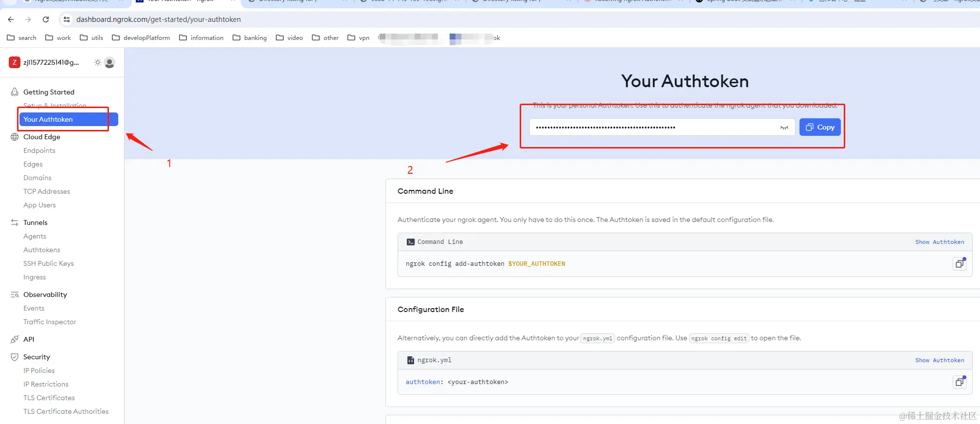This screenshot has height=424, width=980.
Task: Click the inline 'ngrok config edit' code
Action: coord(719,338)
